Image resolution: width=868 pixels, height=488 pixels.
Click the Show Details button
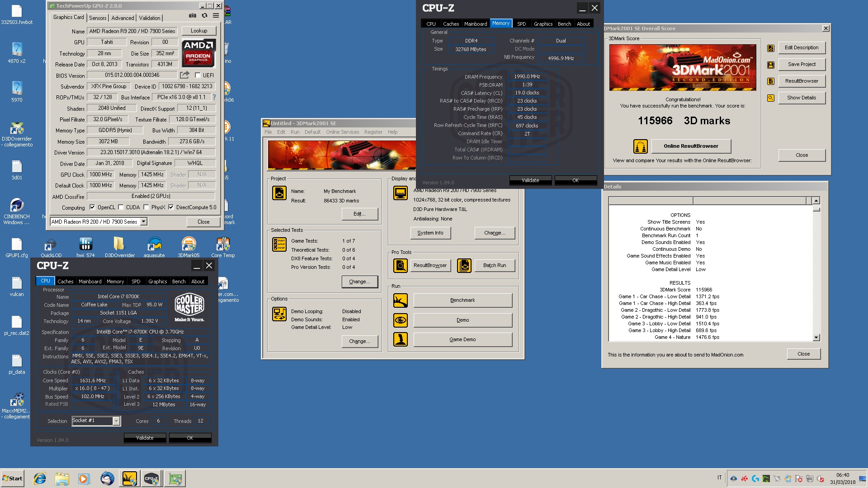coord(802,98)
